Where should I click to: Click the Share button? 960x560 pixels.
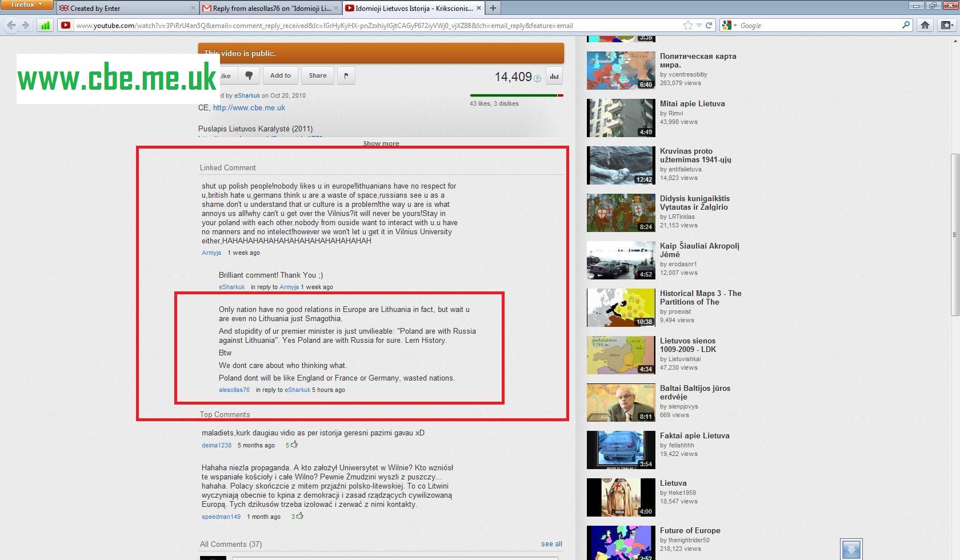318,75
